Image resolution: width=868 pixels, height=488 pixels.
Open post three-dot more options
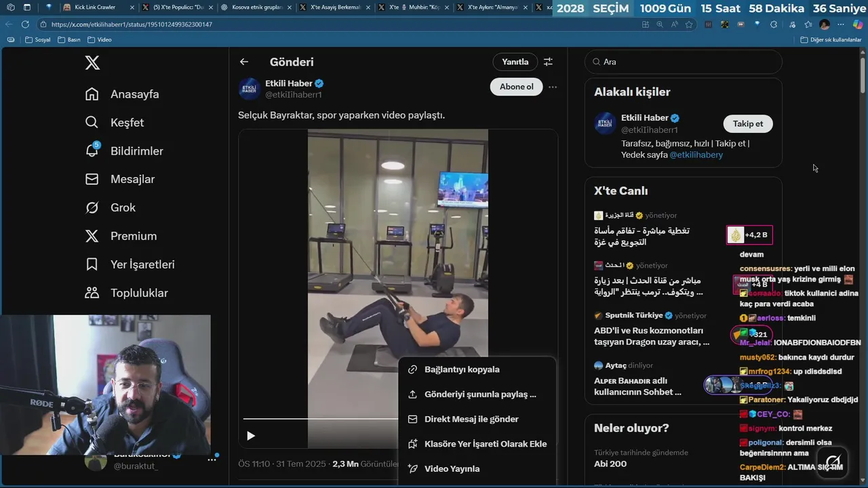(x=553, y=87)
